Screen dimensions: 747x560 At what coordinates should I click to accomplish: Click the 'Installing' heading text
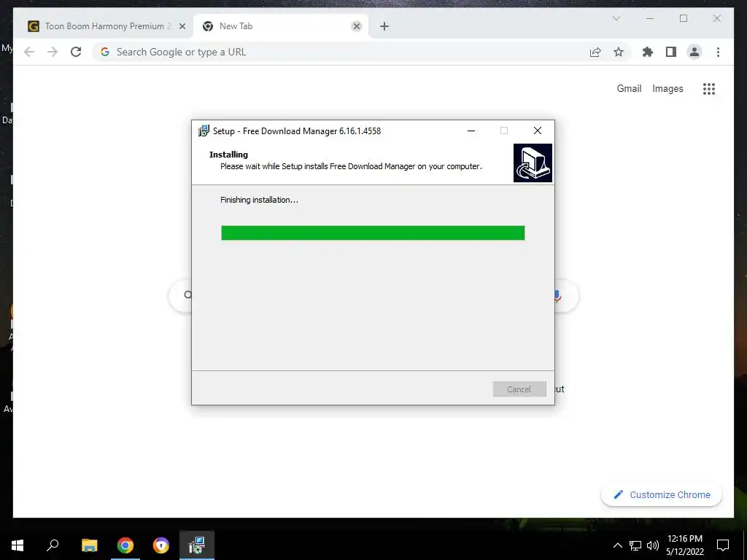click(x=228, y=155)
